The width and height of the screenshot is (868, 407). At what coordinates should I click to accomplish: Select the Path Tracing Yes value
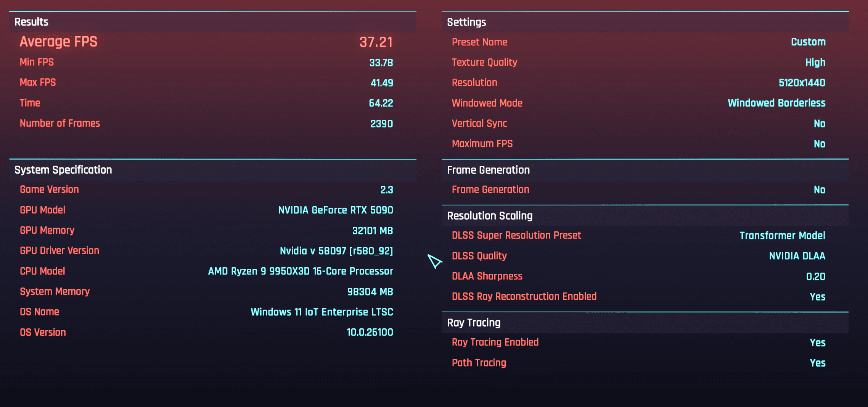pos(817,363)
